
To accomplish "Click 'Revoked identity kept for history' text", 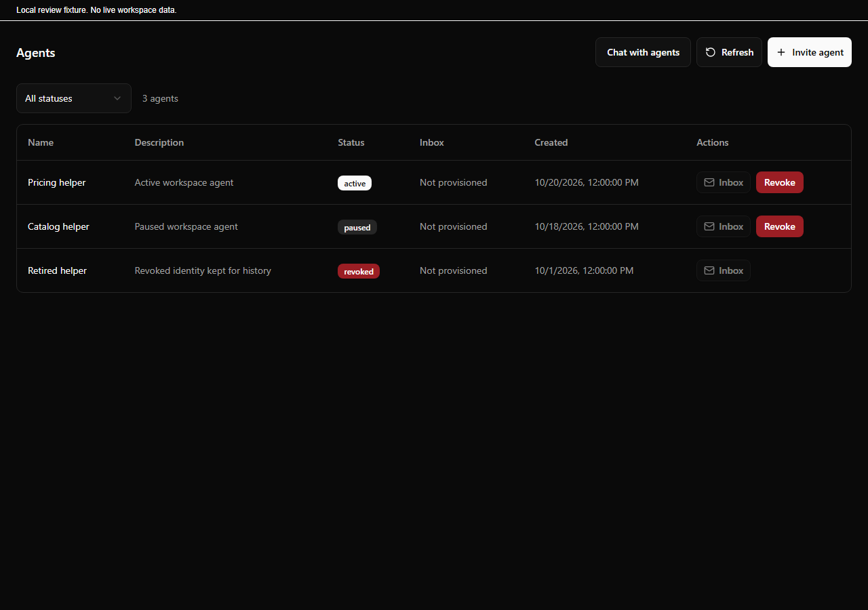I will (203, 270).
